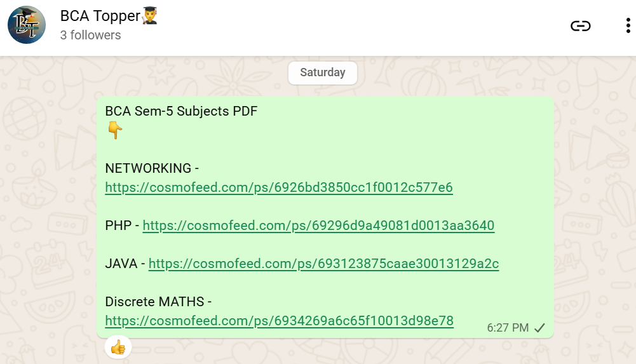Open the three-dot more options menu

pos(626,26)
